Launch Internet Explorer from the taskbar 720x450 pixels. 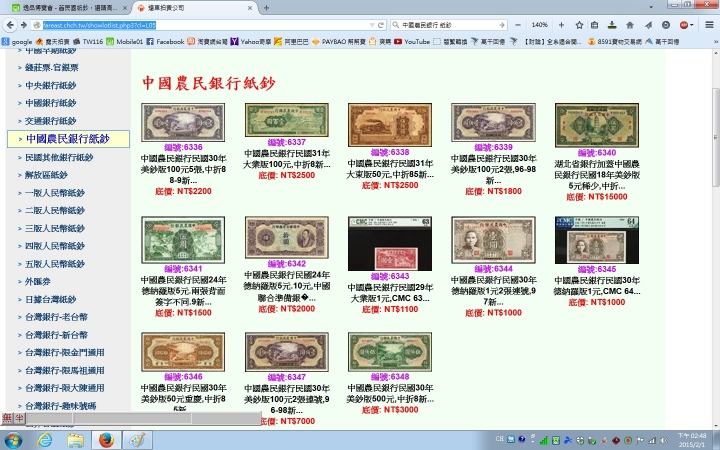(x=45, y=440)
